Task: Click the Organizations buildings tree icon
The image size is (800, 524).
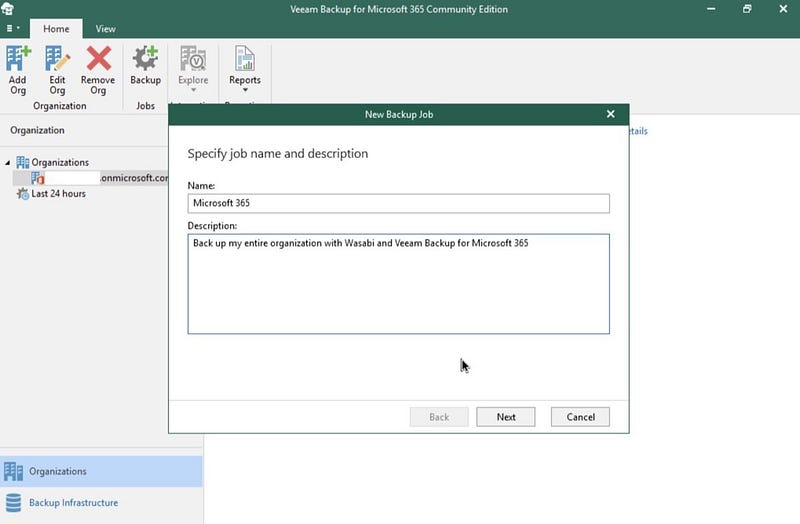Action: [x=22, y=162]
